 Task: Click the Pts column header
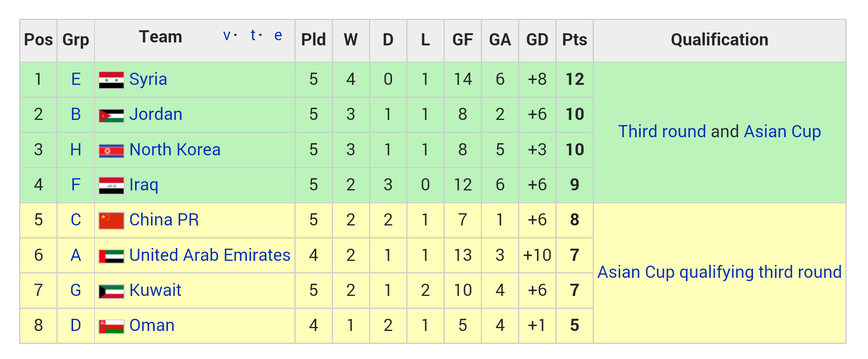(574, 40)
